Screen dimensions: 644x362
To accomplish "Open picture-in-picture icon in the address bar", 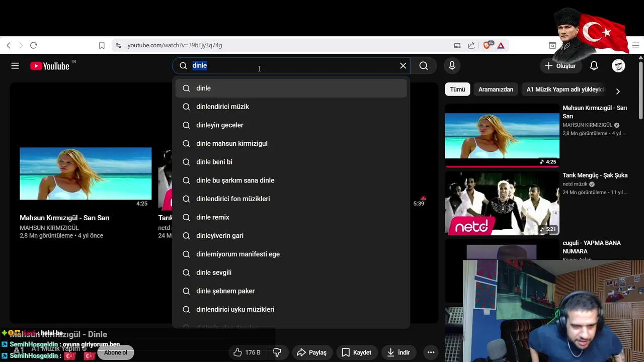I will [457, 45].
